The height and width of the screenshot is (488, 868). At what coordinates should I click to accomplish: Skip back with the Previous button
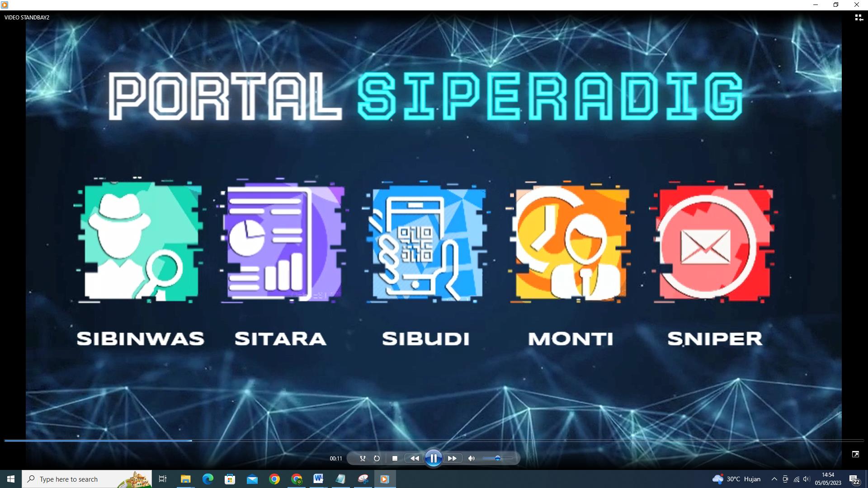[414, 458]
